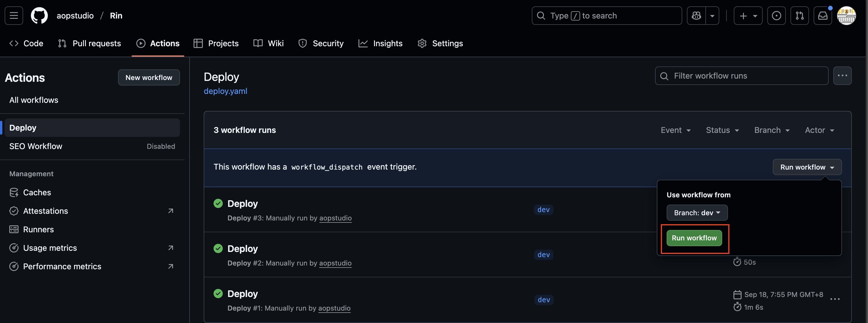Open the deploy.yaml file link
Viewport: 868px width, 323px height.
coord(225,91)
